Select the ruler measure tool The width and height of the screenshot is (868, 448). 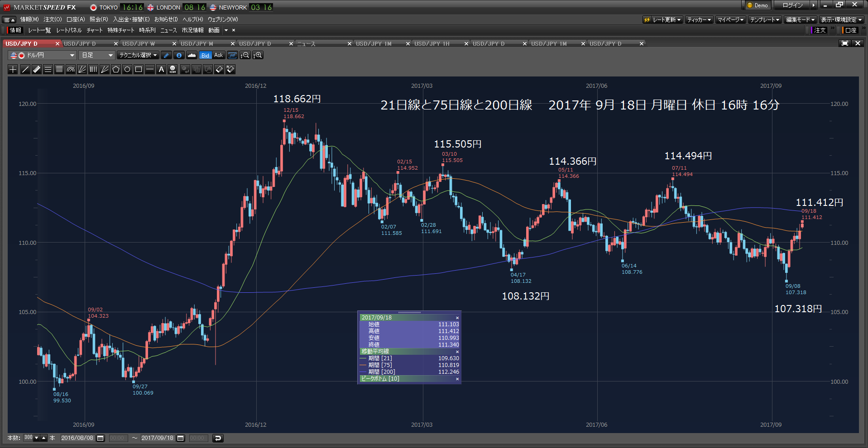coord(37,69)
